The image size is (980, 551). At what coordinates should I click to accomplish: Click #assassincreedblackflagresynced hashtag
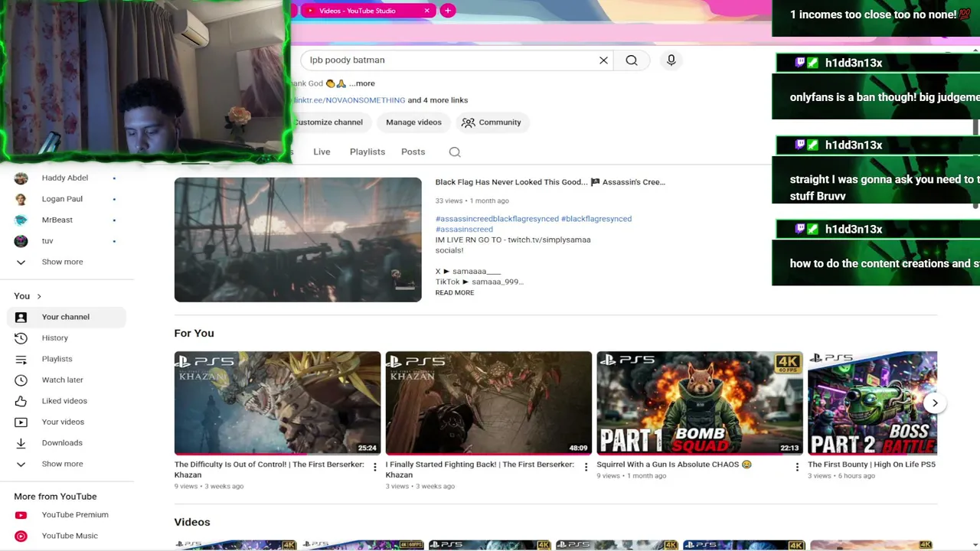coord(497,219)
